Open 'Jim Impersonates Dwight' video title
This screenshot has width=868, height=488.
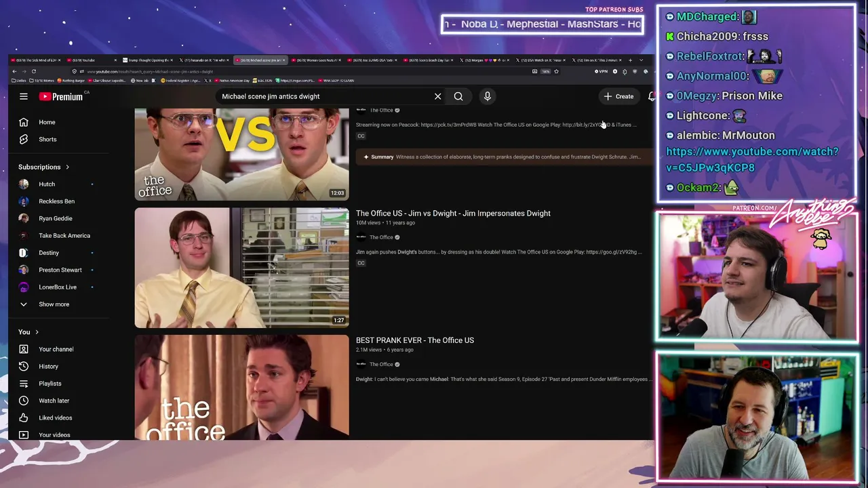tap(453, 213)
